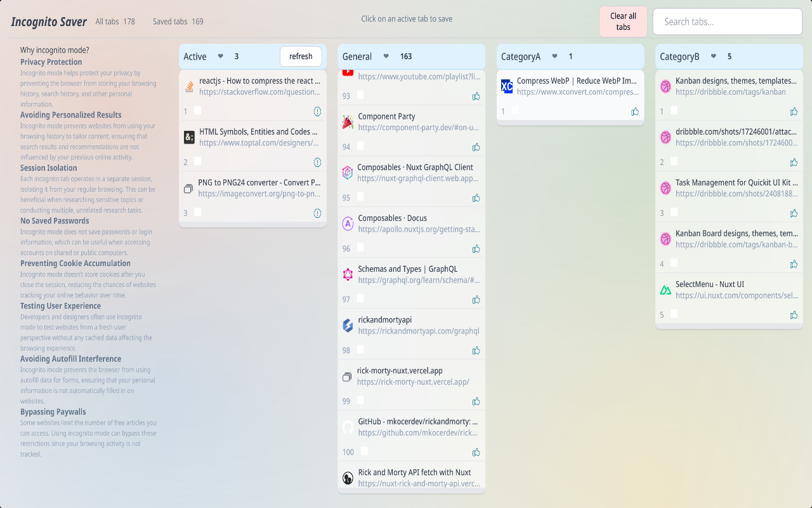Thumbs-up the Component Party saved tab
This screenshot has width=812, height=508.
coord(476,147)
